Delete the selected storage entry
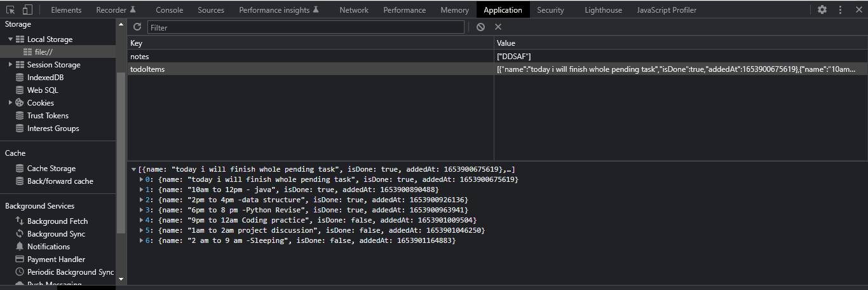The width and height of the screenshot is (868, 290). pyautogui.click(x=498, y=27)
